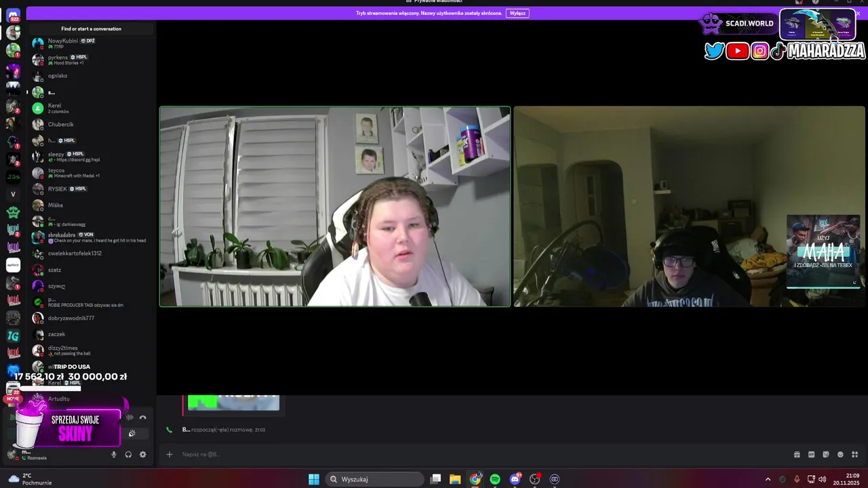Viewport: 868px width, 488px height.
Task: Click the SCADI.WORLD logo
Action: pos(737,24)
